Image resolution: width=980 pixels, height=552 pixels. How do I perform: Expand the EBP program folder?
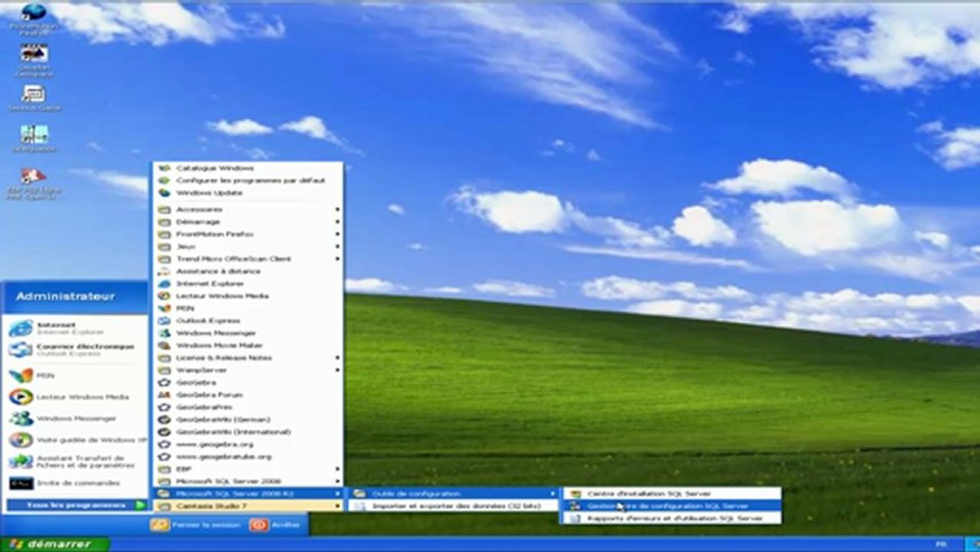click(x=248, y=468)
